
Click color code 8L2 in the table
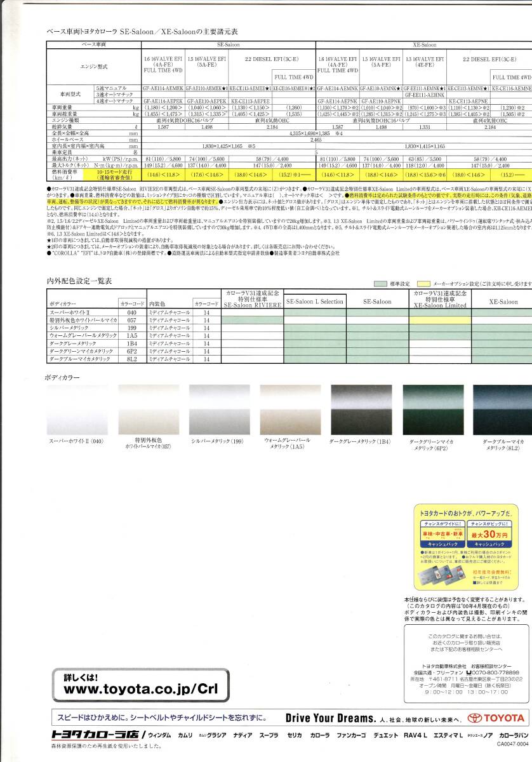pyautogui.click(x=132, y=359)
